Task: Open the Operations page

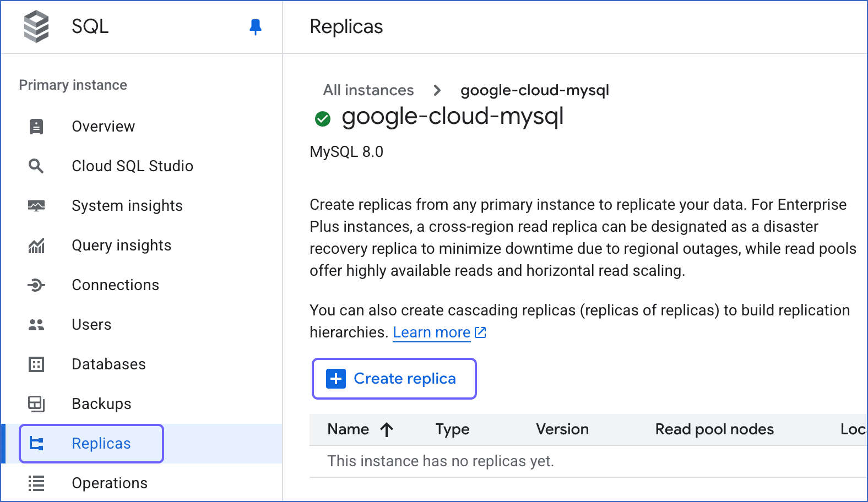Action: 142,483
